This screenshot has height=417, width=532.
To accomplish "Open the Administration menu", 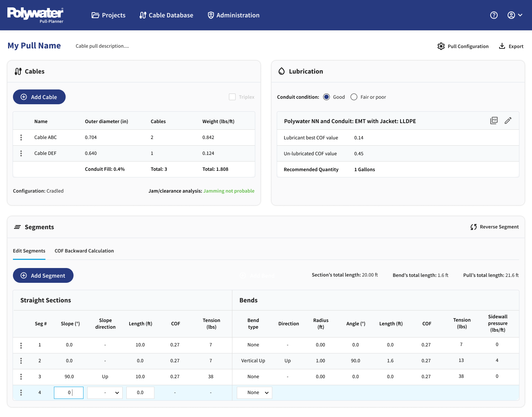I will coord(233,15).
